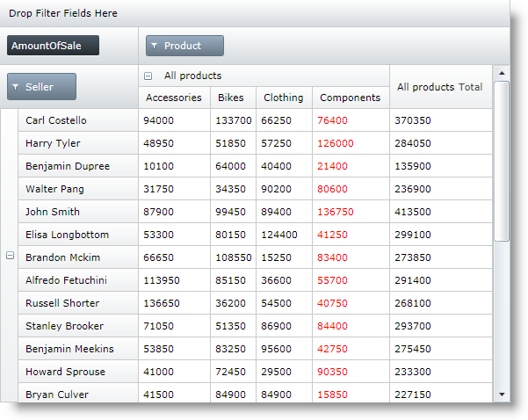Select the Benjamin Meekins row header
Screen dimensions: 528x420
[x=78, y=349]
